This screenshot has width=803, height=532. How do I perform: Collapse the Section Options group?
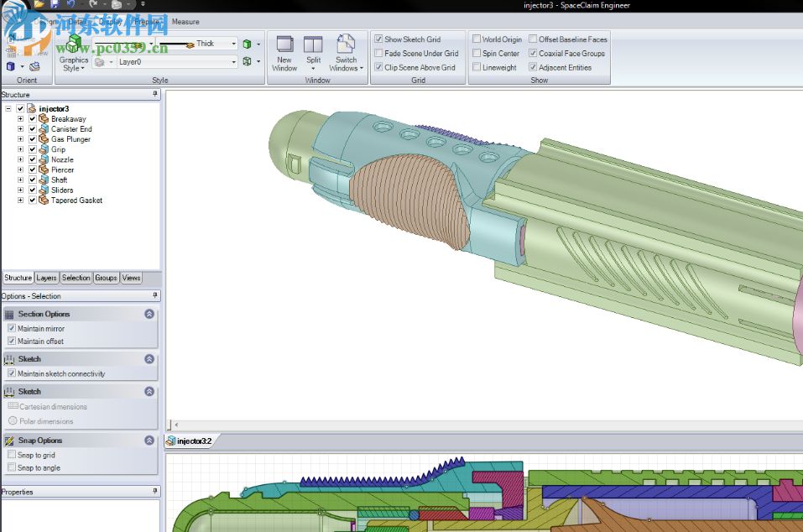pos(149,314)
